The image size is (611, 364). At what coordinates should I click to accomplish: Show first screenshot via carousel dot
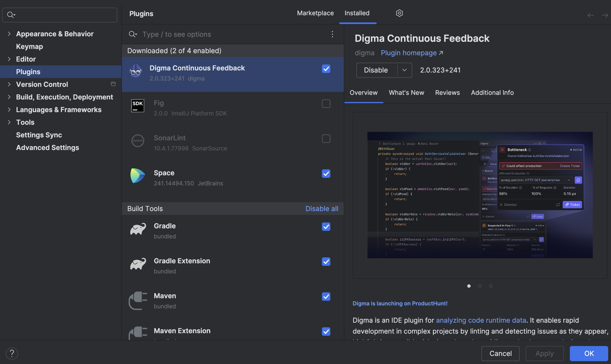pyautogui.click(x=469, y=286)
